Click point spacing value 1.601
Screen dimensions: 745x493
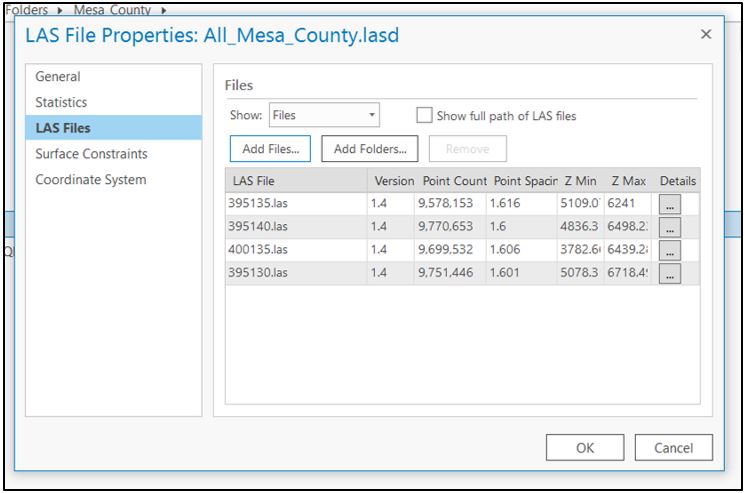(x=504, y=273)
